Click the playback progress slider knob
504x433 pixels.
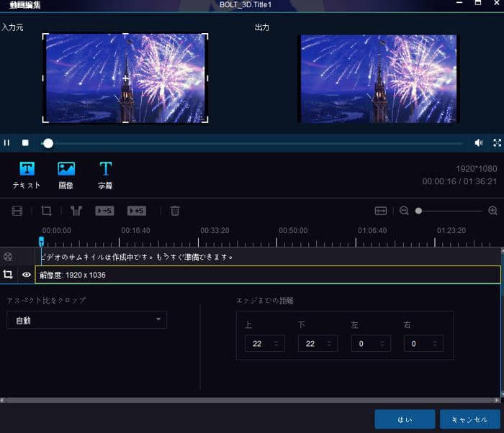coord(48,143)
